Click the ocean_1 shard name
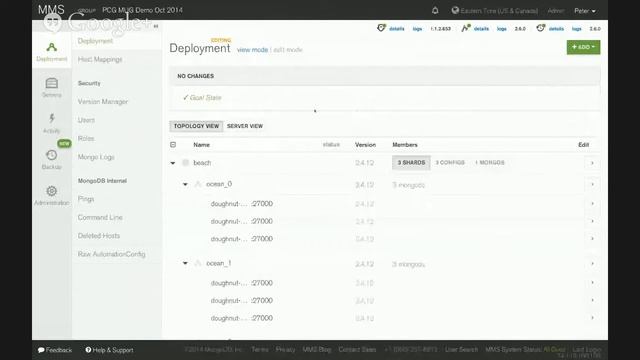The image size is (640, 360). [219, 263]
